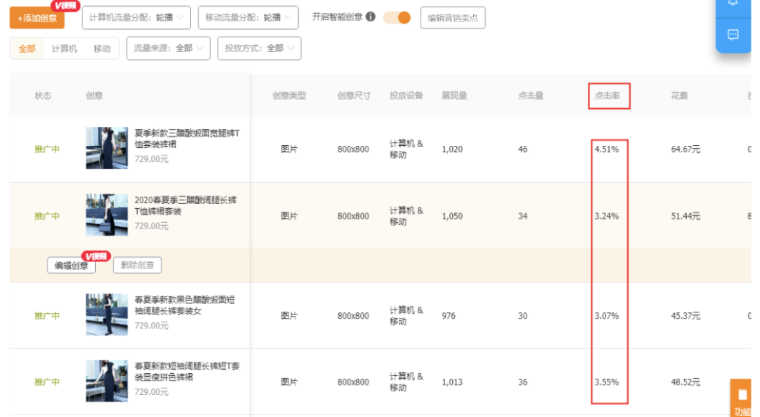Click title of 春夏新款短袖阔腿长裤 creative
Screen dimensions: 760x417
tap(187, 371)
